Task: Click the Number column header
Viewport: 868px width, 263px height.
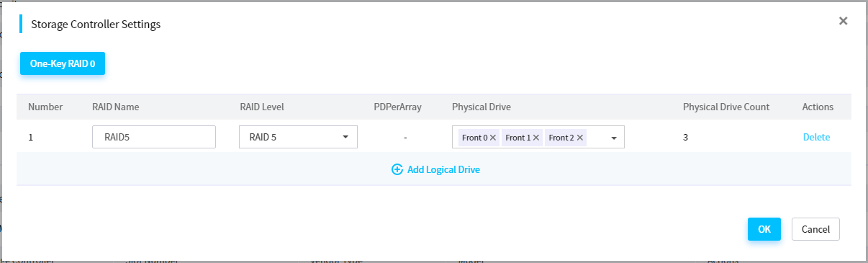Action: tap(45, 107)
